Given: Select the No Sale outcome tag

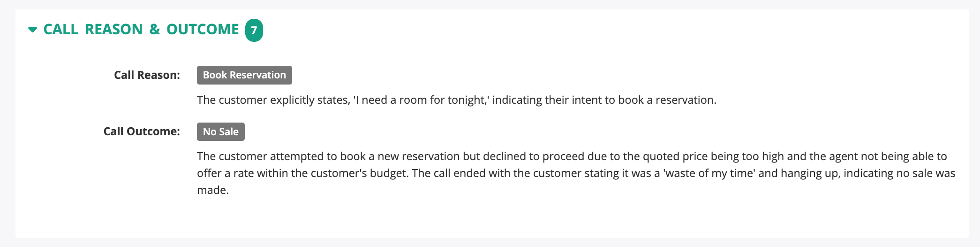Looking at the screenshot, I should (x=220, y=132).
